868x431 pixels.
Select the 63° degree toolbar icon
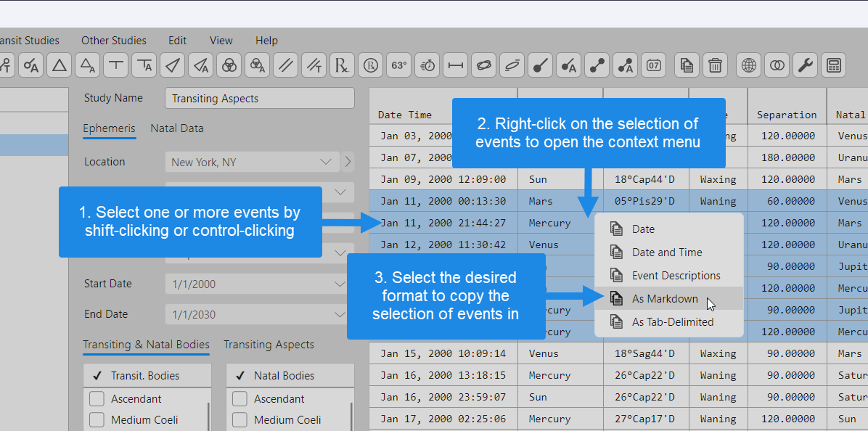coord(399,65)
